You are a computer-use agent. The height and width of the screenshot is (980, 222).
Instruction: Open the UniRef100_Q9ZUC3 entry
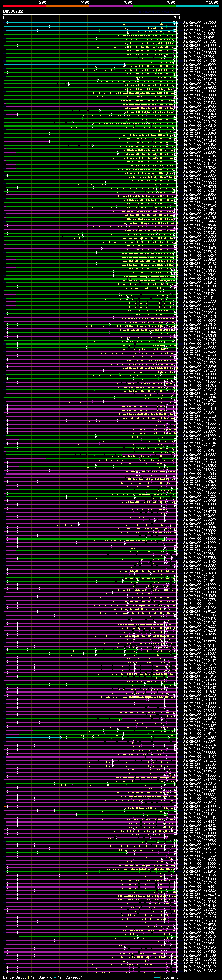click(199, 103)
